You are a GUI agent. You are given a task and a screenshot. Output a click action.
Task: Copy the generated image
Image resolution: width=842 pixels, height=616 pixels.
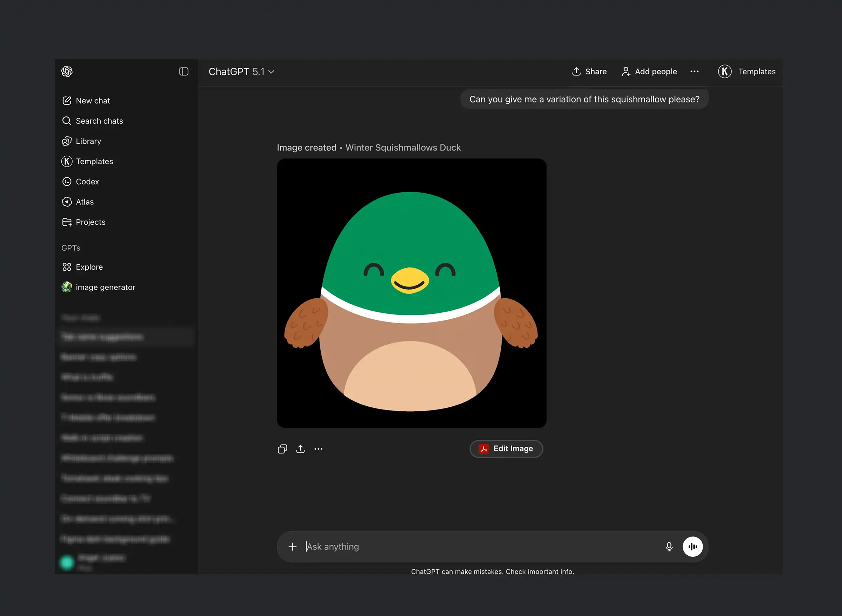click(282, 449)
